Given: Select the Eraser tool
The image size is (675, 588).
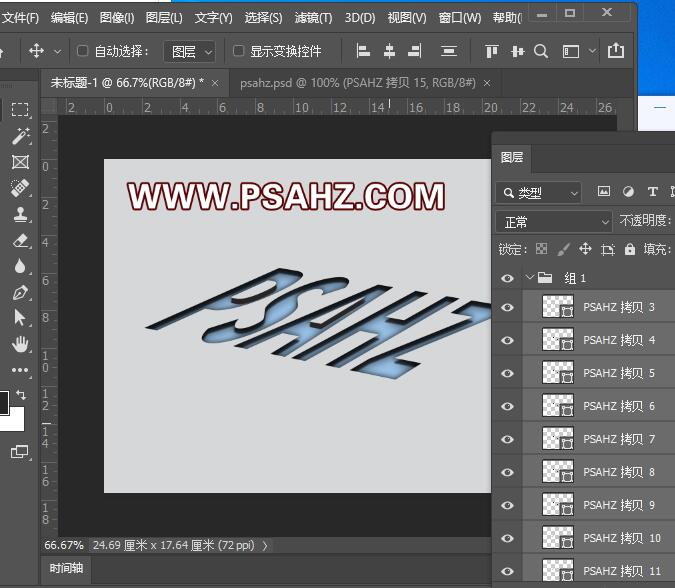Looking at the screenshot, I should [20, 240].
